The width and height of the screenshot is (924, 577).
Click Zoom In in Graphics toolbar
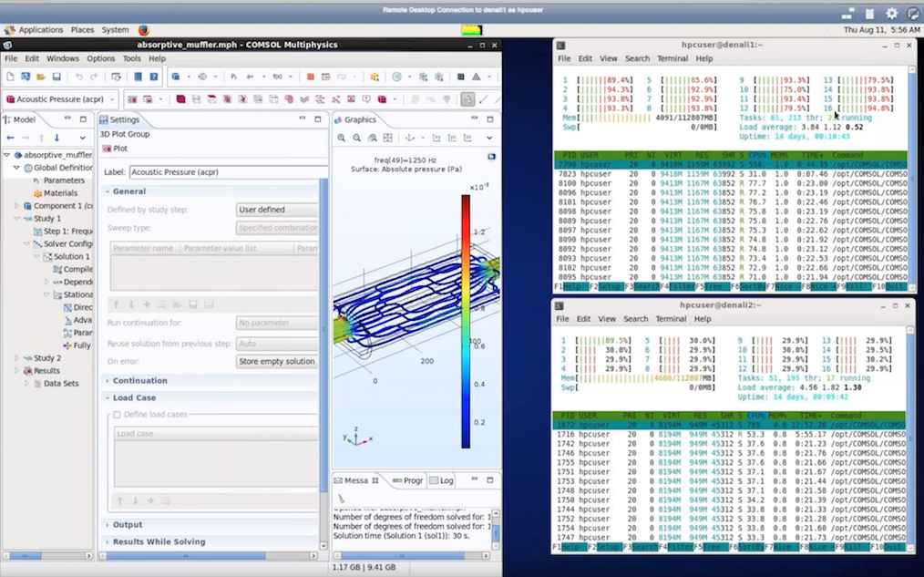(x=342, y=138)
